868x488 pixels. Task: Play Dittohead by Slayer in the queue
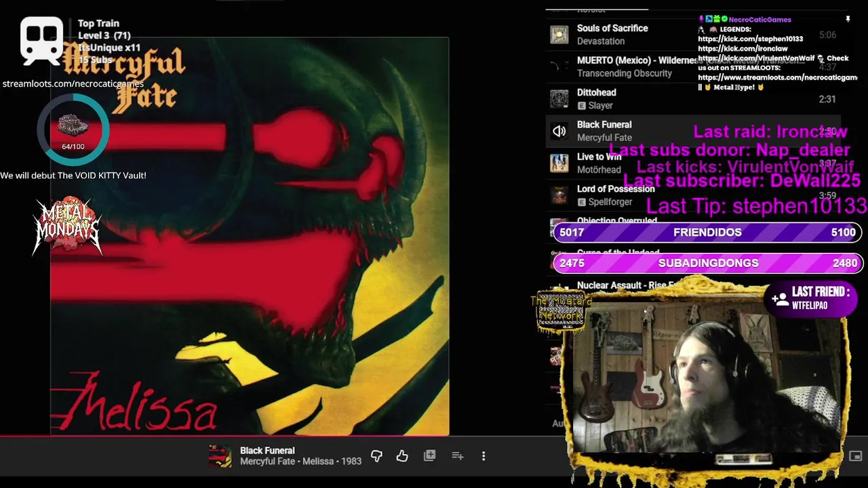[693, 99]
